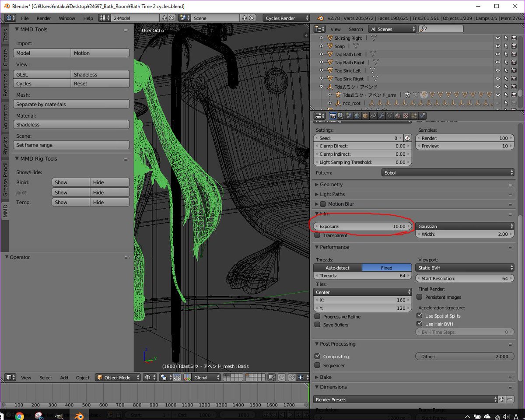The image size is (525, 420).
Task: Click the 3D view editor type cube icon
Action: tap(10, 377)
